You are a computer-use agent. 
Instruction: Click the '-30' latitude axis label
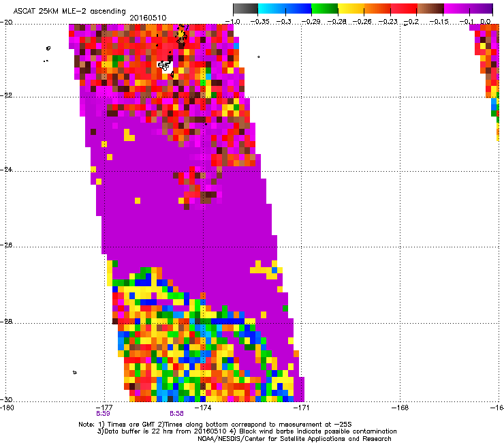click(x=6, y=399)
